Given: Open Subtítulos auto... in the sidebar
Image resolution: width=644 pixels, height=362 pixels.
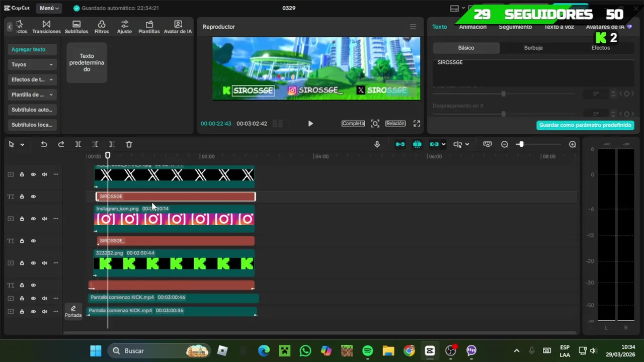Looking at the screenshot, I should click(x=32, y=110).
